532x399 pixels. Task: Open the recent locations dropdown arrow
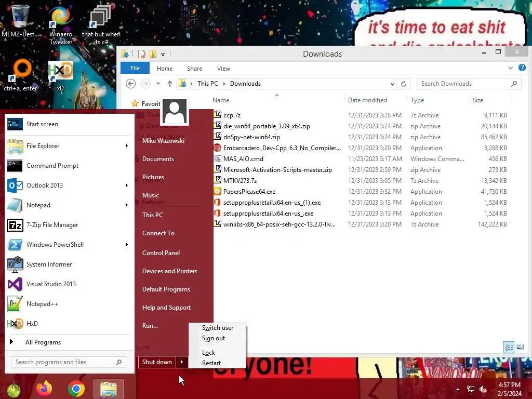(158, 84)
